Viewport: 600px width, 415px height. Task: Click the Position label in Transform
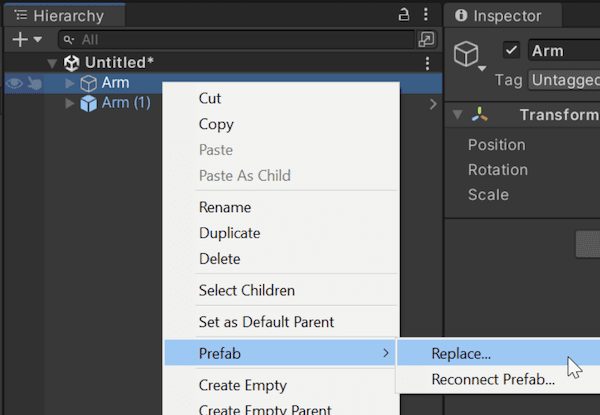497,145
